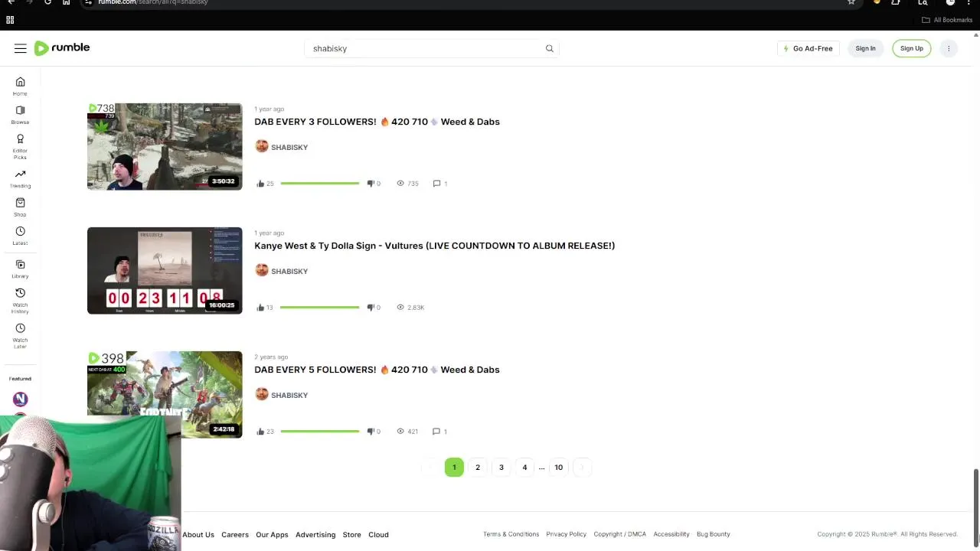Click the Sign Up button
Image resolution: width=980 pixels, height=551 pixels.
coord(911,48)
